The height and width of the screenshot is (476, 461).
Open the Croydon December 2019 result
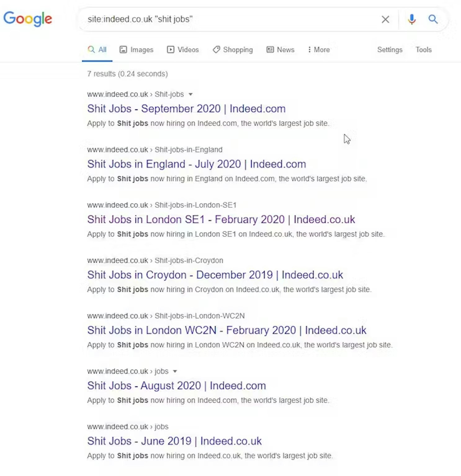[x=215, y=275]
